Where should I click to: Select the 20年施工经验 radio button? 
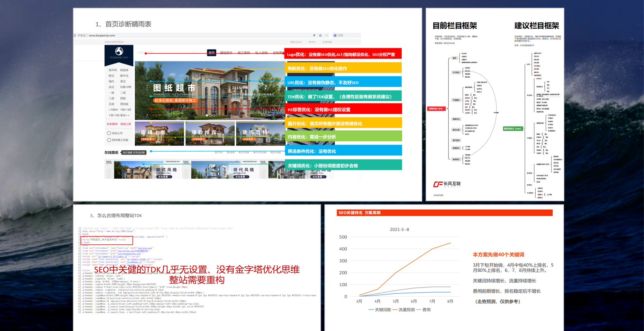tap(109, 140)
